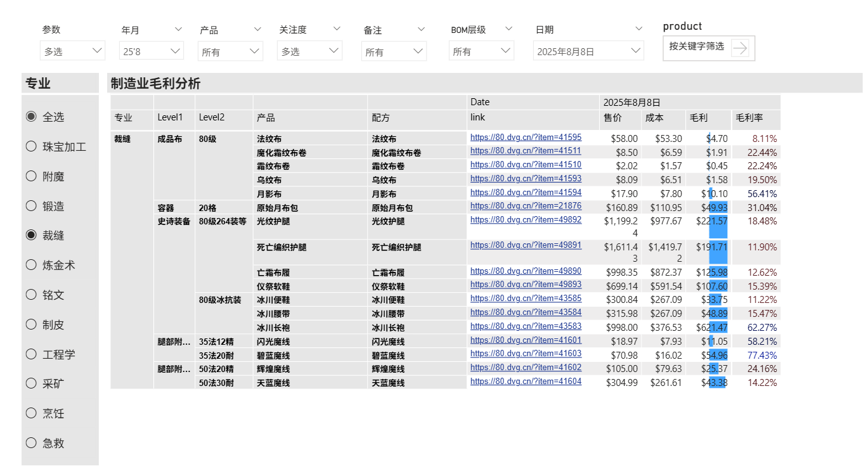Viewport: 868px width, 469px height.
Task: Expand the 日期 slicer header chevron
Action: point(638,29)
